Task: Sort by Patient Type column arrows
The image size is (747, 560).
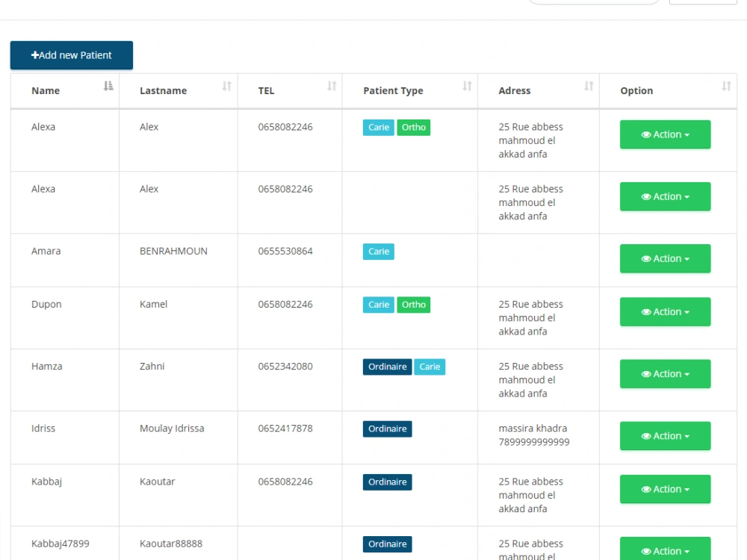Action: (467, 86)
